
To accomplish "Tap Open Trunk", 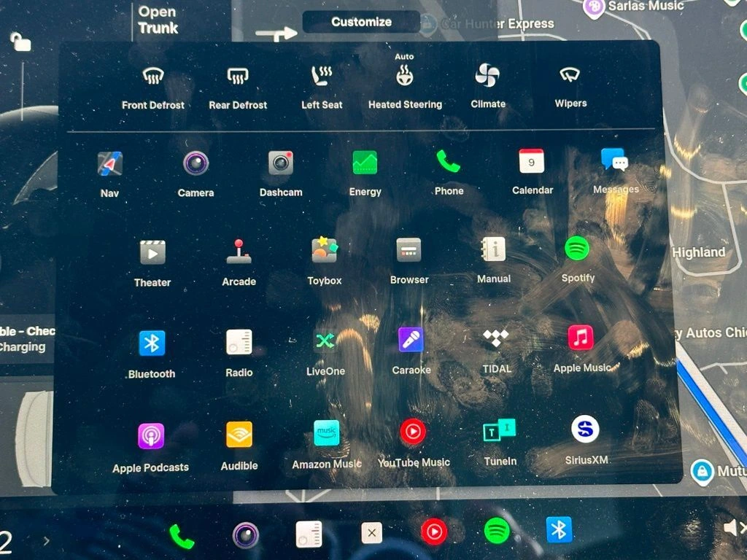I will tap(158, 20).
